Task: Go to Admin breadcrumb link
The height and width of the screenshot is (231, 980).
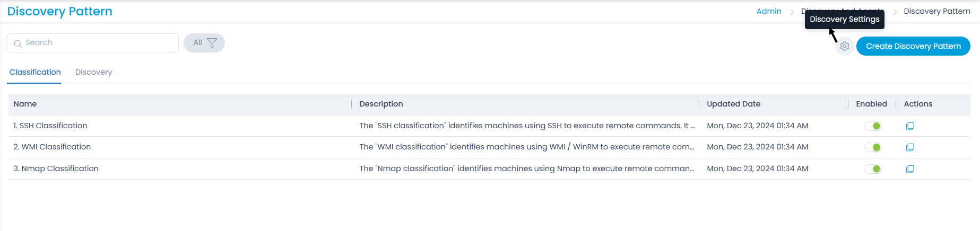Action: pos(768,11)
